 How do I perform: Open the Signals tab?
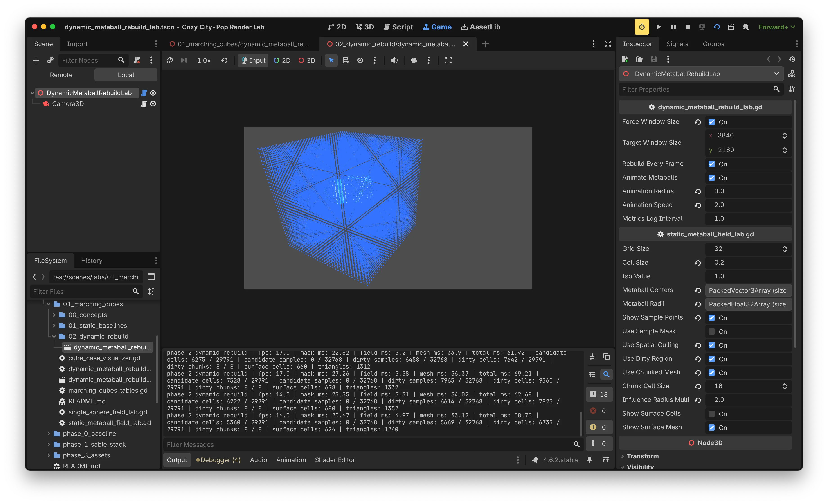tap(677, 44)
